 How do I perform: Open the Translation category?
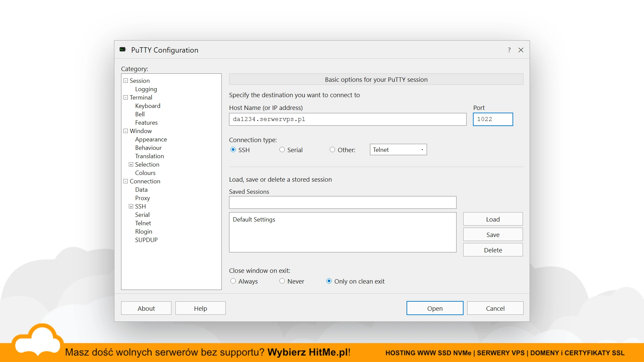(150, 156)
